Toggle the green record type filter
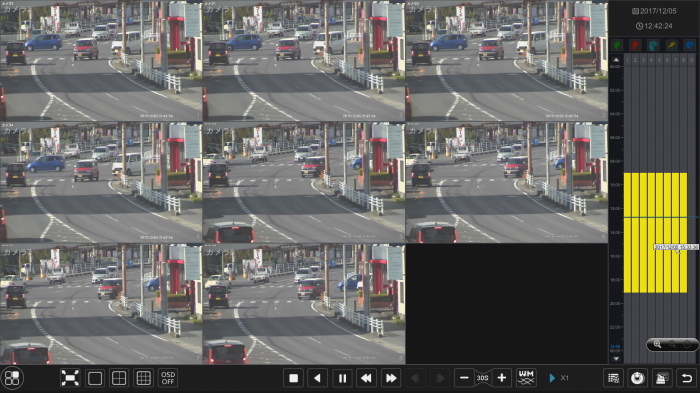700x393 pixels. [617, 45]
